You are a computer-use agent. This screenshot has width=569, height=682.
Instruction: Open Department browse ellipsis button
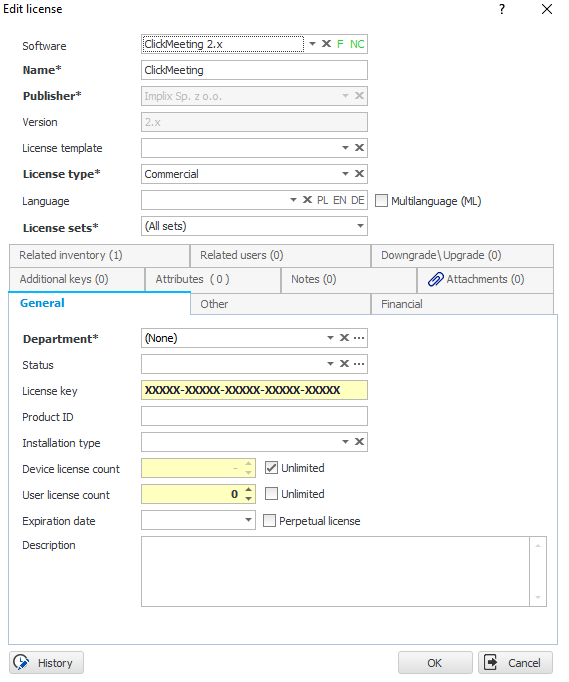(359, 338)
